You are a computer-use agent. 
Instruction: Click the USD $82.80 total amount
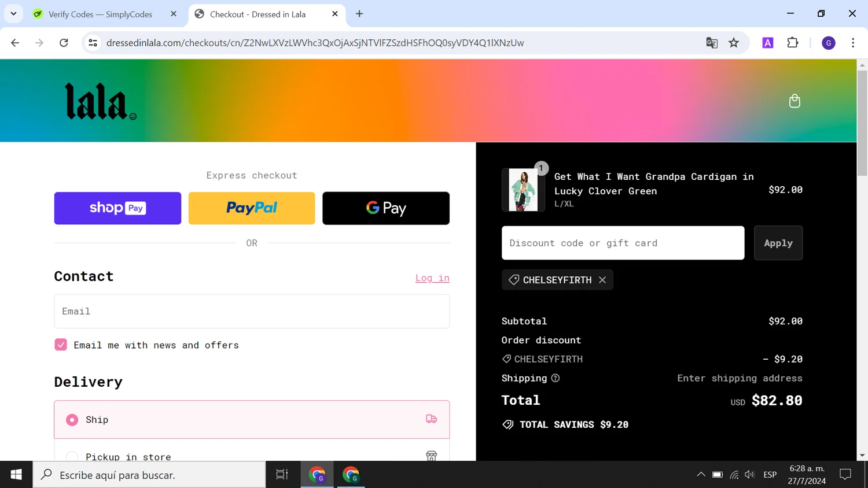766,400
